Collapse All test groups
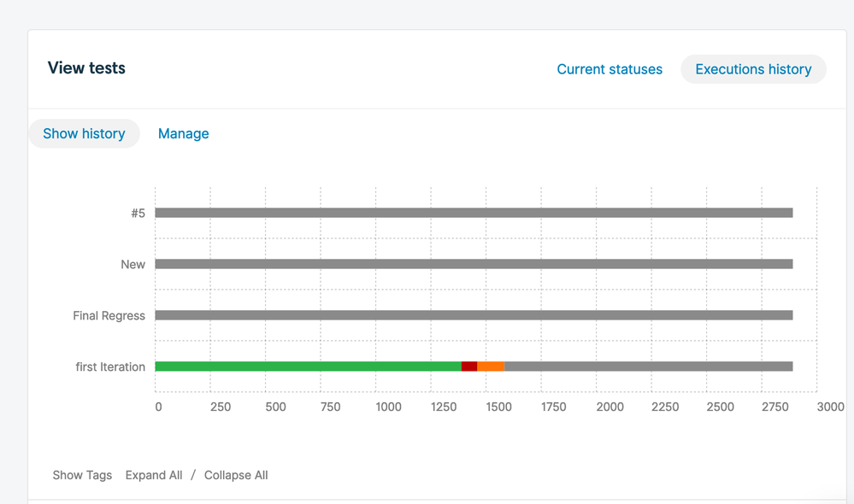Image resolution: width=854 pixels, height=504 pixels. 236,475
